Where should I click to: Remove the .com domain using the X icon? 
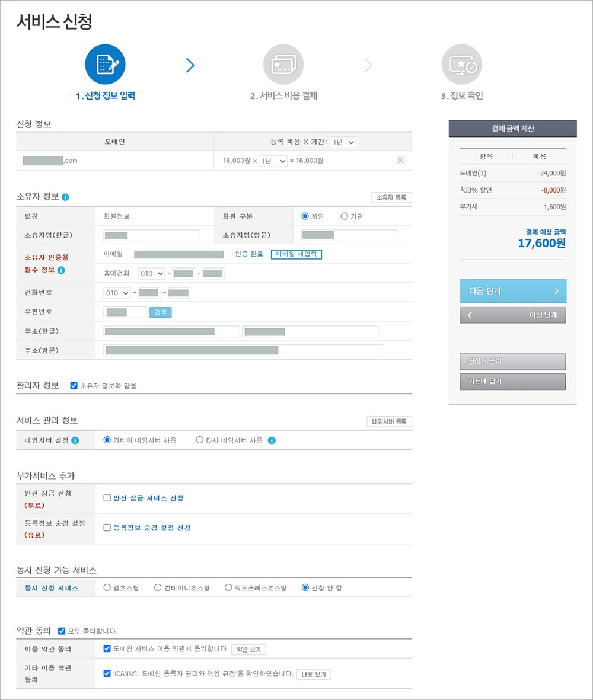(400, 160)
